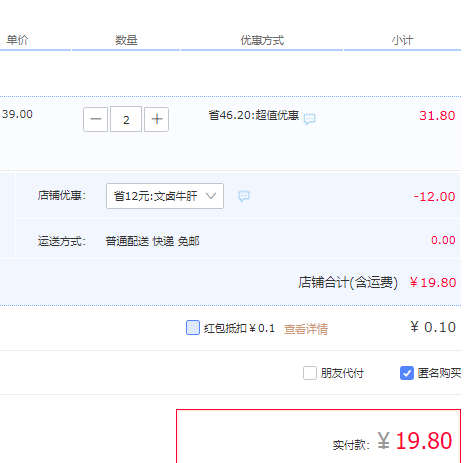Click the minus button to decrease quantity
This screenshot has height=463, width=469.
[x=95, y=119]
